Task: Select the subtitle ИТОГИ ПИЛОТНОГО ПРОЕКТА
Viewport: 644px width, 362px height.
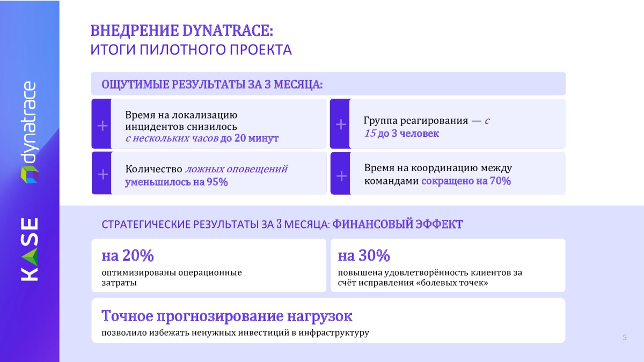Action: (191, 50)
